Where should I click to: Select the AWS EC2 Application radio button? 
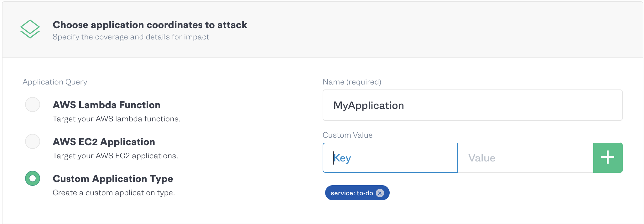33,141
